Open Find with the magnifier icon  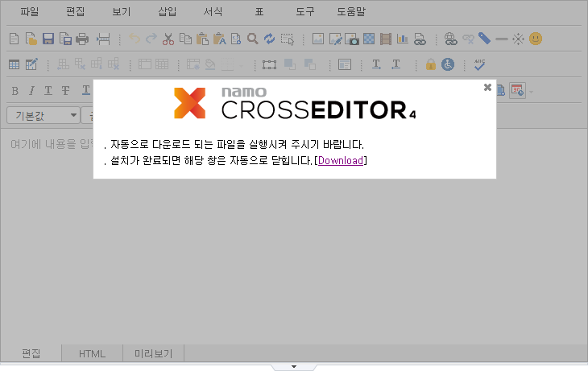pos(252,39)
